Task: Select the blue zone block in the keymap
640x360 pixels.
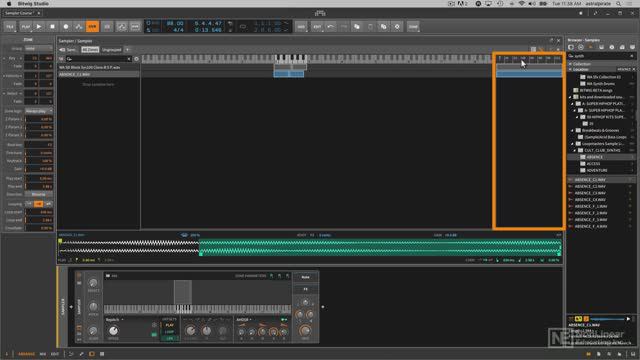Action: 289,74
